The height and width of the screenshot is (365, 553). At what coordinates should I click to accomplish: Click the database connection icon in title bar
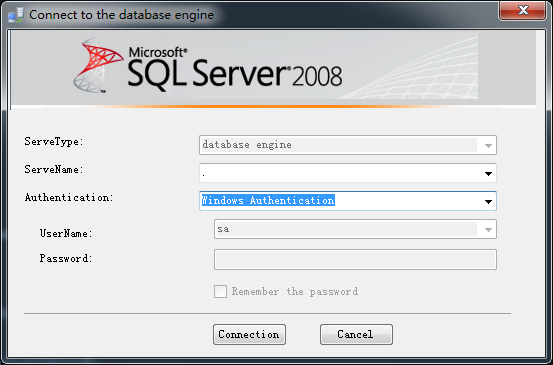click(16, 15)
